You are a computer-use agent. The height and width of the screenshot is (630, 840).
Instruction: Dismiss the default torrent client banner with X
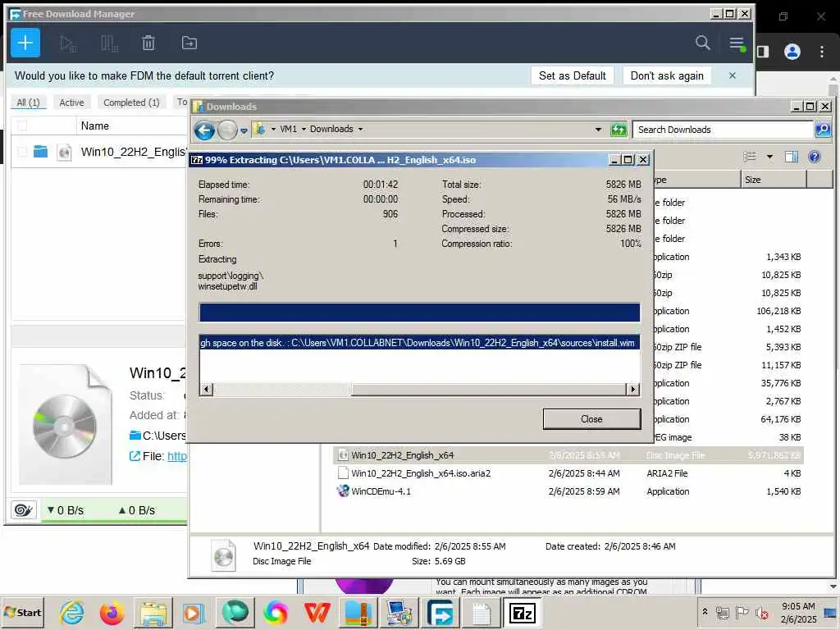click(x=733, y=75)
